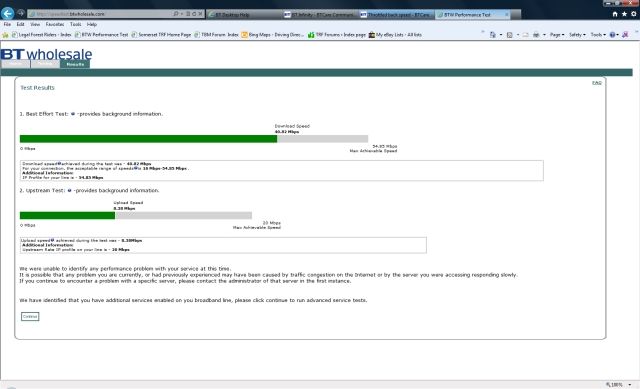
Task: Click info icon next to Best Effort Test
Action: [x=73, y=114]
